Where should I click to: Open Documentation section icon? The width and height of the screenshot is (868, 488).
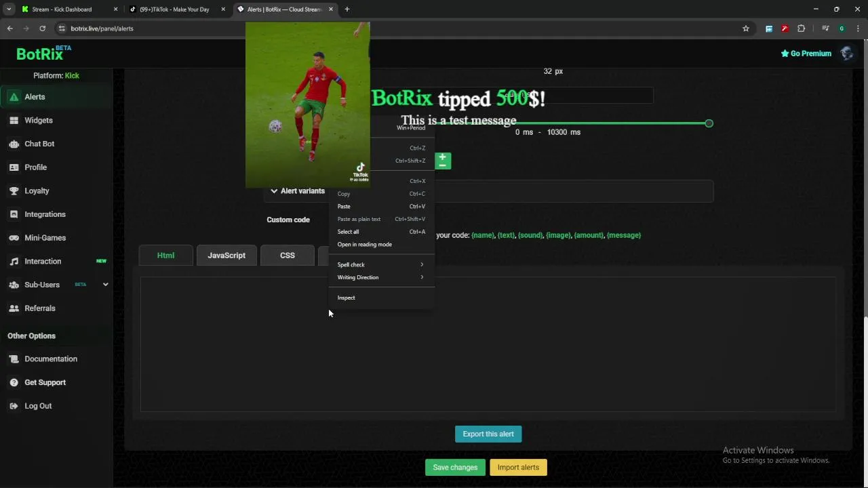point(14,359)
